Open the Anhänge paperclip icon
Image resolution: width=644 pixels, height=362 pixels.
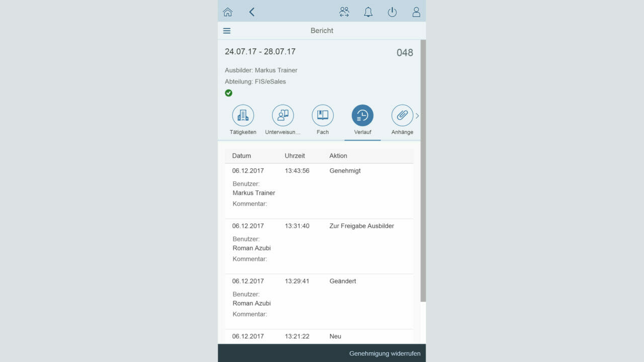tap(403, 115)
